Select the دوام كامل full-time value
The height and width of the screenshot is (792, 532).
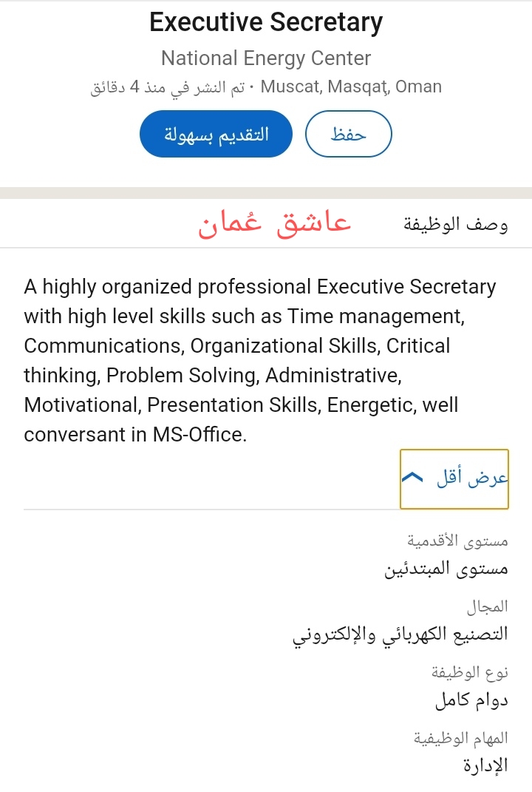(x=471, y=700)
